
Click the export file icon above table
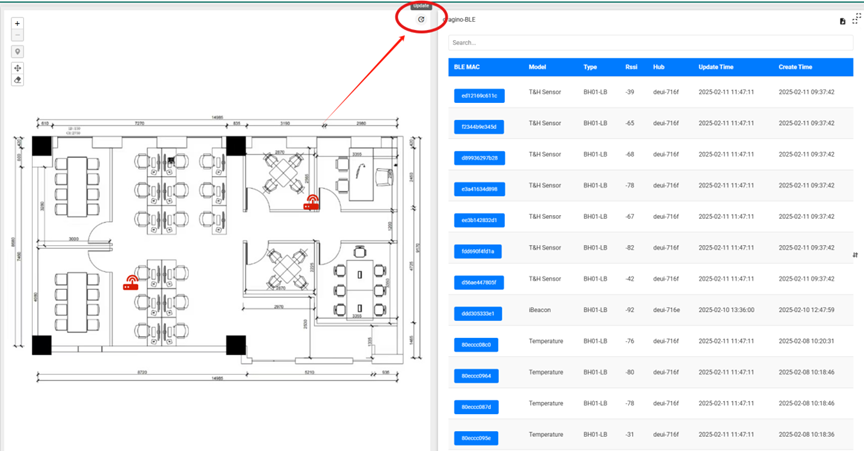pyautogui.click(x=842, y=21)
